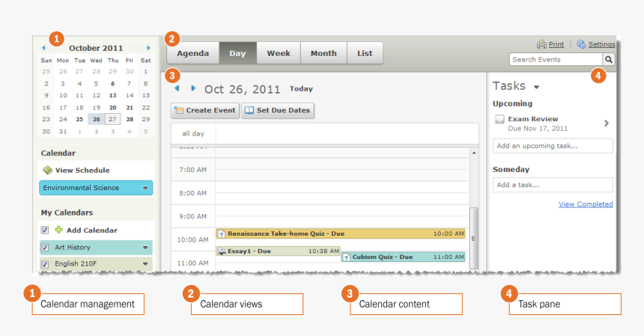The width and height of the screenshot is (644, 336).
Task: Switch to the List view tab
Action: (x=365, y=53)
